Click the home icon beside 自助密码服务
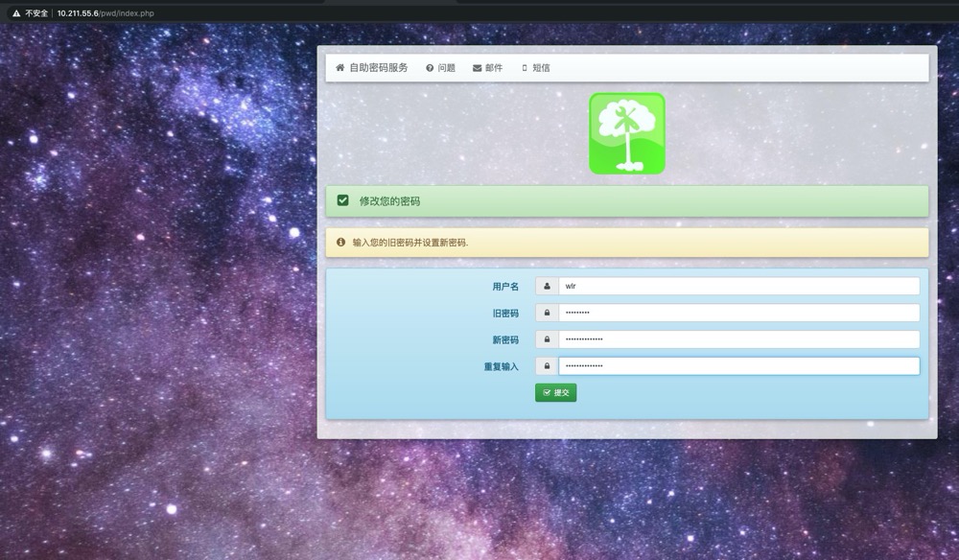Image resolution: width=959 pixels, height=560 pixels. [x=339, y=68]
